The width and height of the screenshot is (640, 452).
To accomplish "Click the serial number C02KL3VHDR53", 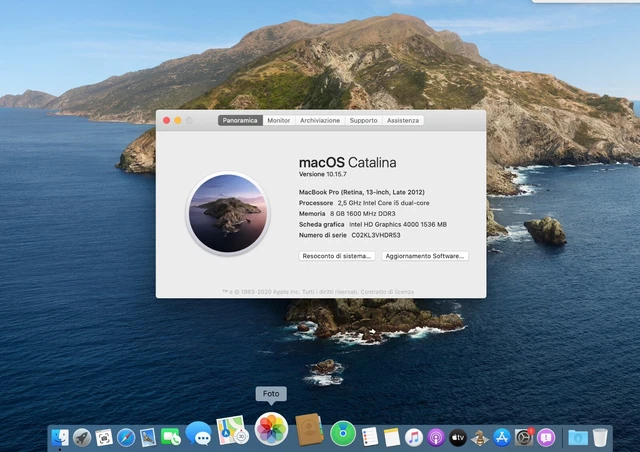I will 376,235.
